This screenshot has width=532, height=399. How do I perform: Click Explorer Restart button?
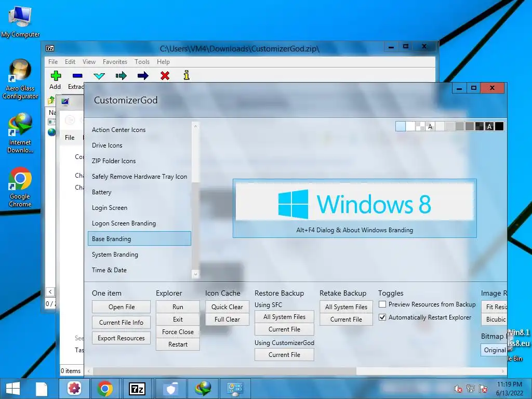[178, 344]
